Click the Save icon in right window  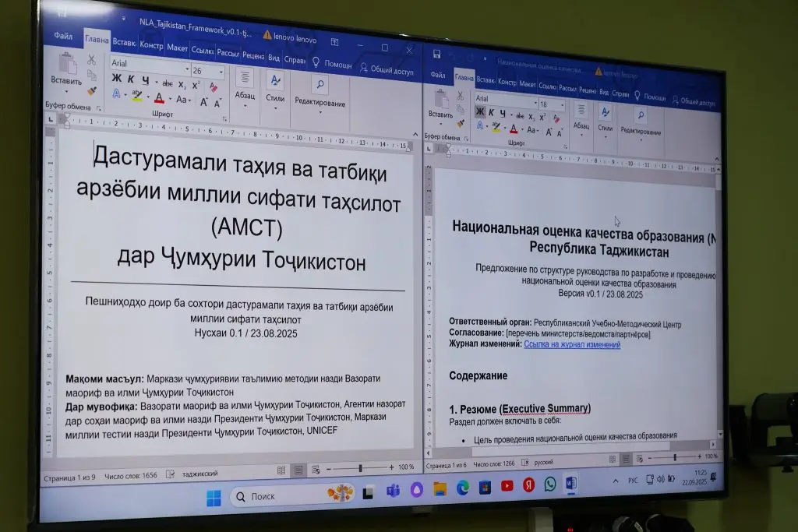[437, 54]
